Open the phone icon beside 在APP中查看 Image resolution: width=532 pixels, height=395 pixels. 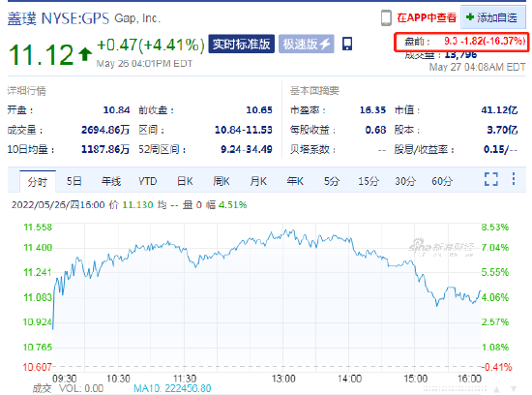tap(386, 18)
